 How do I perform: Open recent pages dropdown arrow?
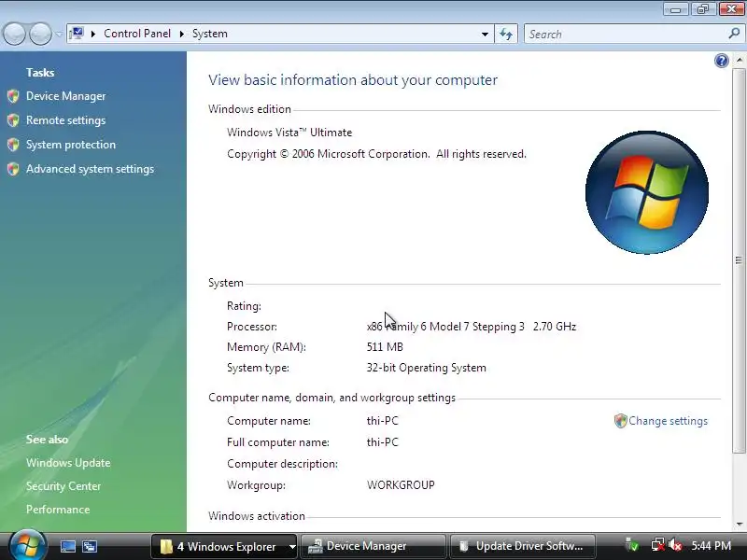point(59,34)
